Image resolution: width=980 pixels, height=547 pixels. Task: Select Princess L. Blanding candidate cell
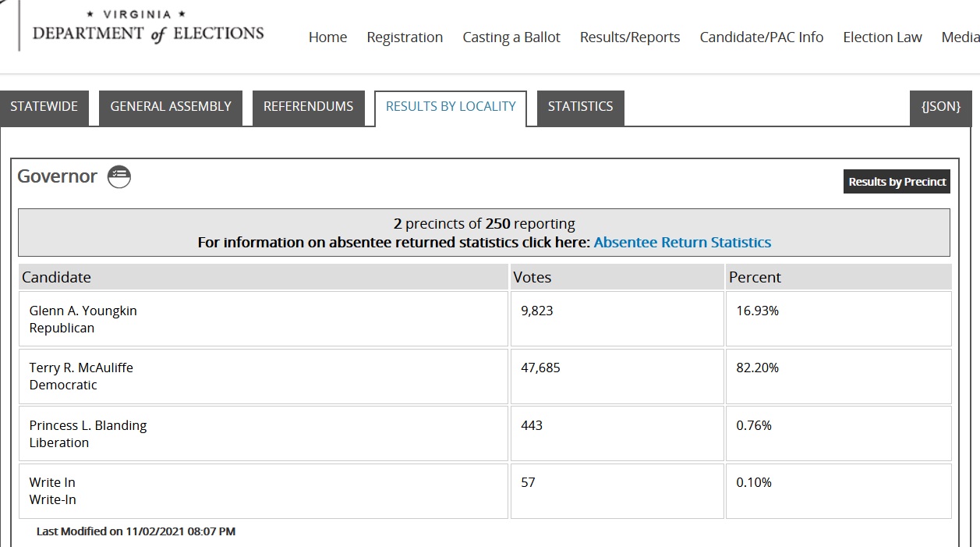[x=264, y=433]
